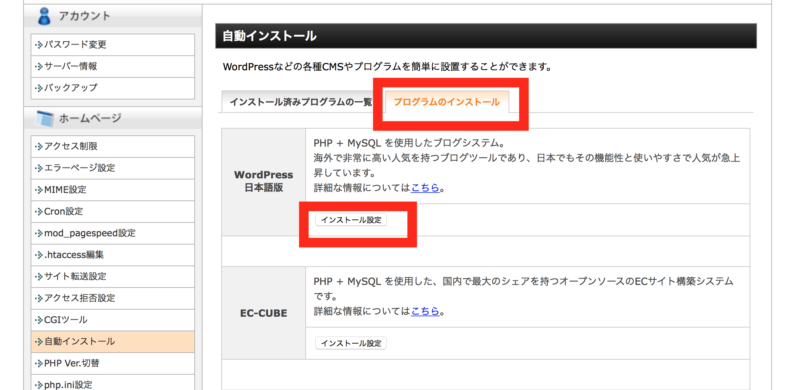Click インストール設定 button for EC-CUBE
The width and height of the screenshot is (800, 390).
(x=351, y=344)
